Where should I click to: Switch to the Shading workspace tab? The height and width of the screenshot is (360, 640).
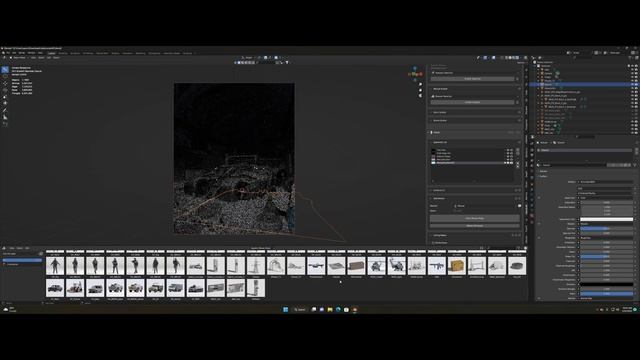coord(115,53)
